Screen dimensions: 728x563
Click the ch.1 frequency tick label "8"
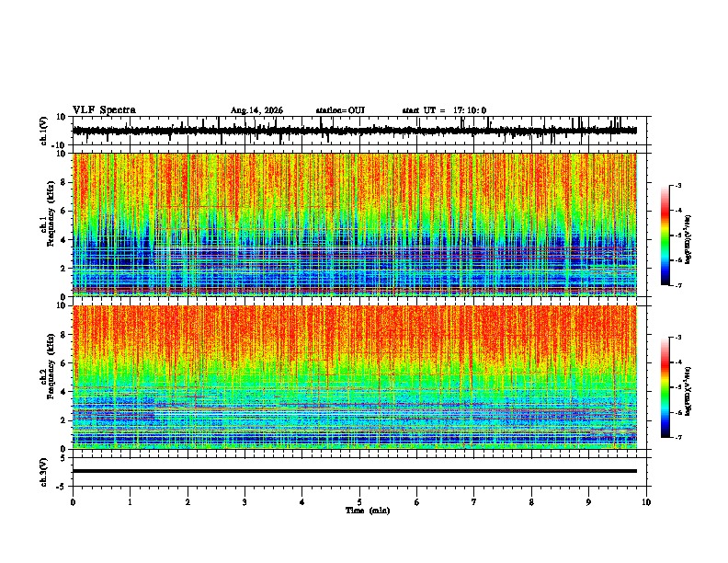pos(63,182)
